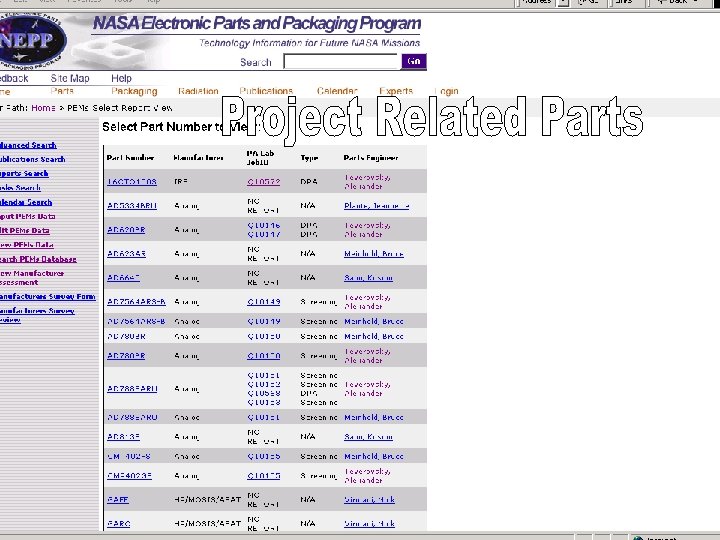
Task: Open Manufacturers Survey Form sidebar link
Action: [48, 297]
